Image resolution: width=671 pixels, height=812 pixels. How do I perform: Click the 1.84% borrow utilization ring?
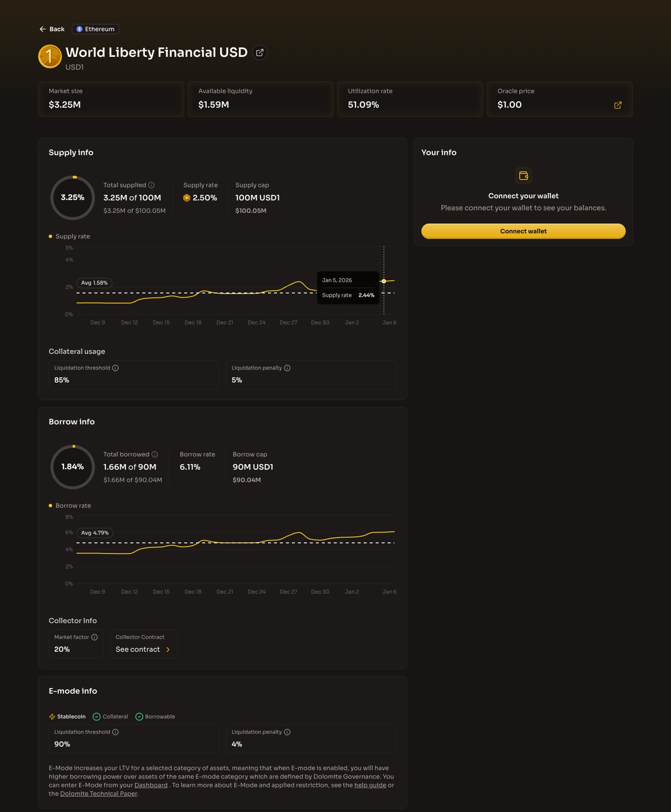tap(73, 467)
